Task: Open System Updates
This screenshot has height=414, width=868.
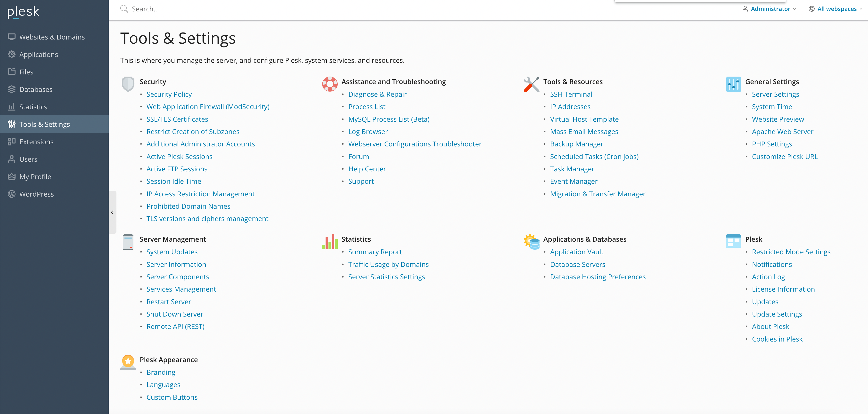Action: [x=172, y=252]
